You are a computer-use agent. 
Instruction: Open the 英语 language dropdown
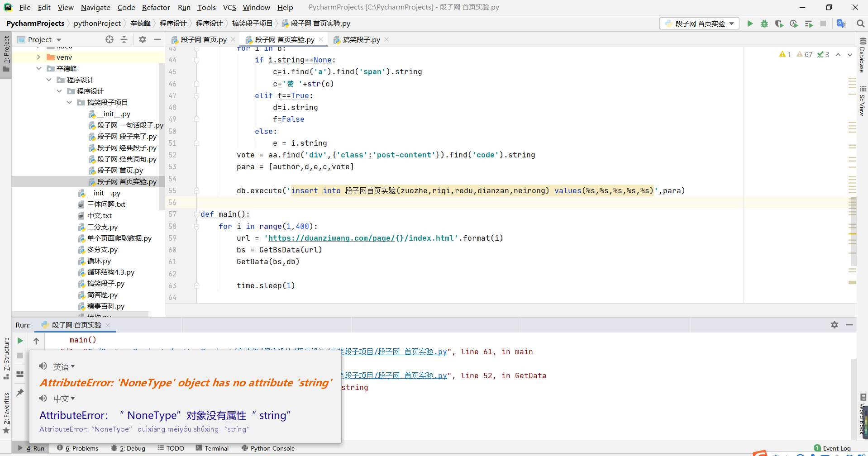point(64,366)
